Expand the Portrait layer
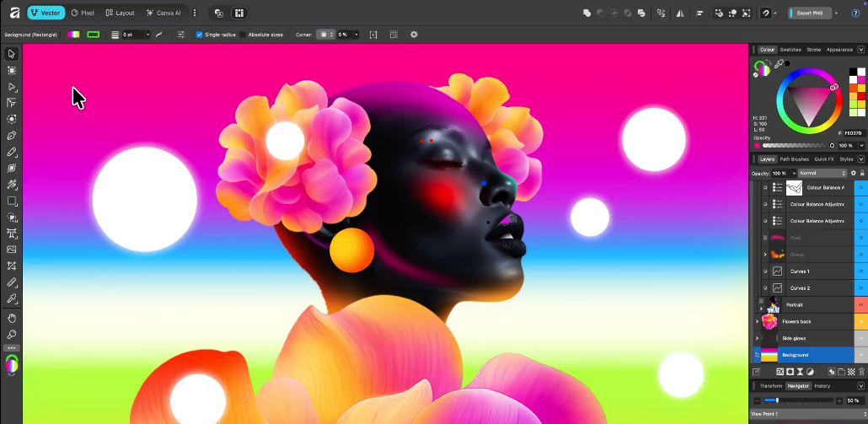The width and height of the screenshot is (868, 424). tap(761, 309)
